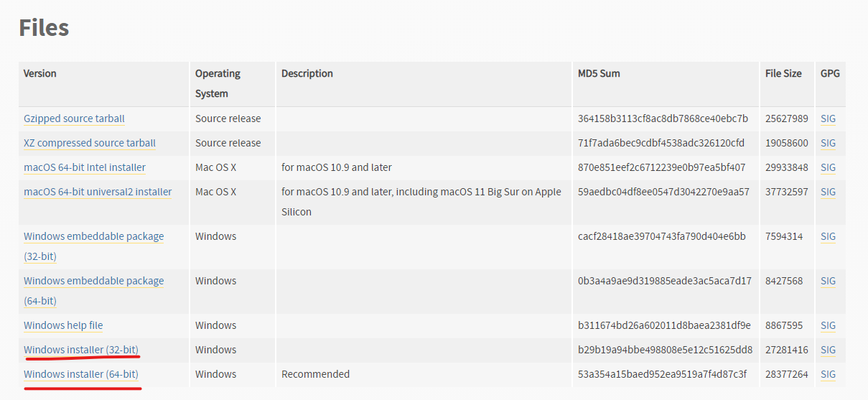Click file size 27281416
This screenshot has width=868, height=400.
(786, 350)
